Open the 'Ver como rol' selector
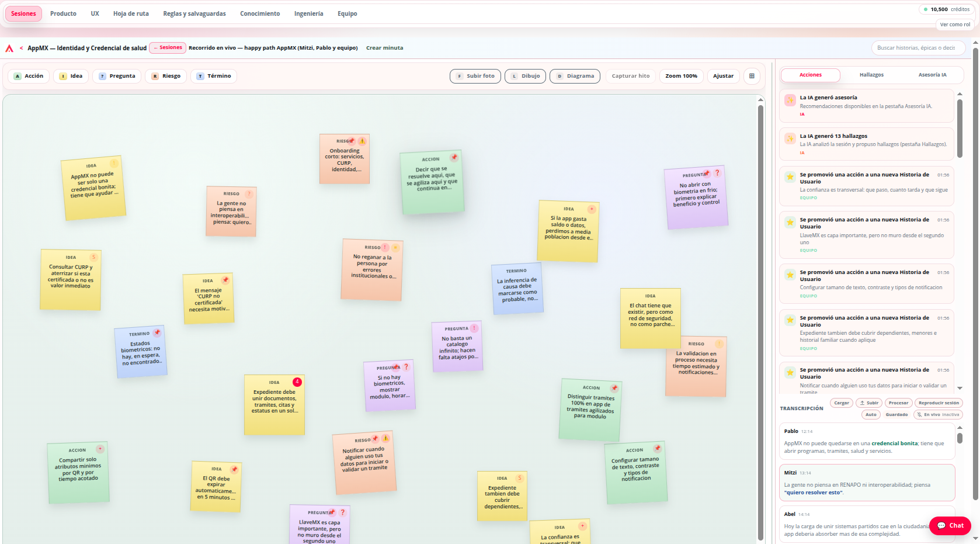 pyautogui.click(x=955, y=25)
